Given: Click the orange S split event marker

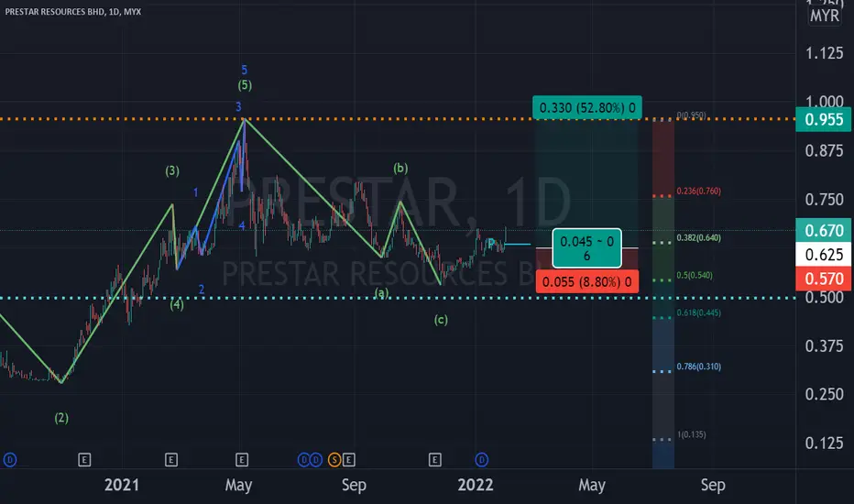Looking at the screenshot, I should click(334, 460).
